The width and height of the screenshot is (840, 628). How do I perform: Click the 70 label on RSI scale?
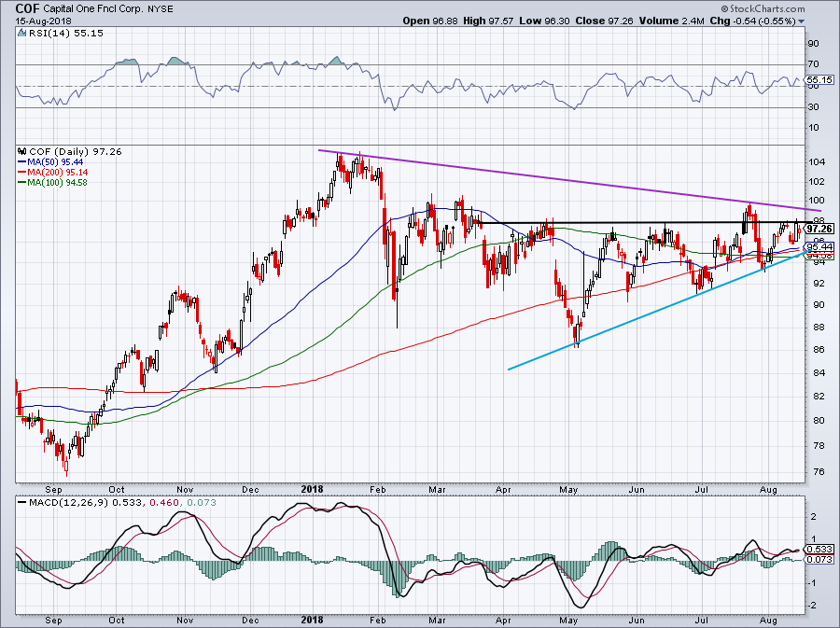point(814,64)
